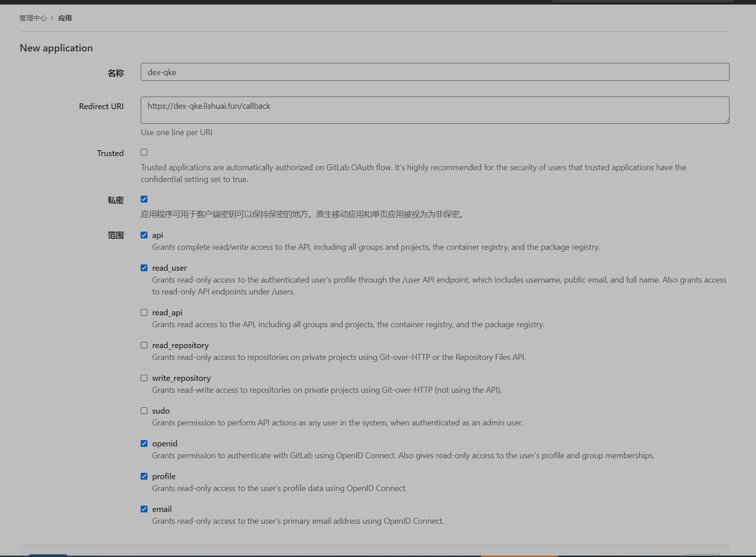
Task: Tick the sudo scope checkbox
Action: click(x=144, y=411)
